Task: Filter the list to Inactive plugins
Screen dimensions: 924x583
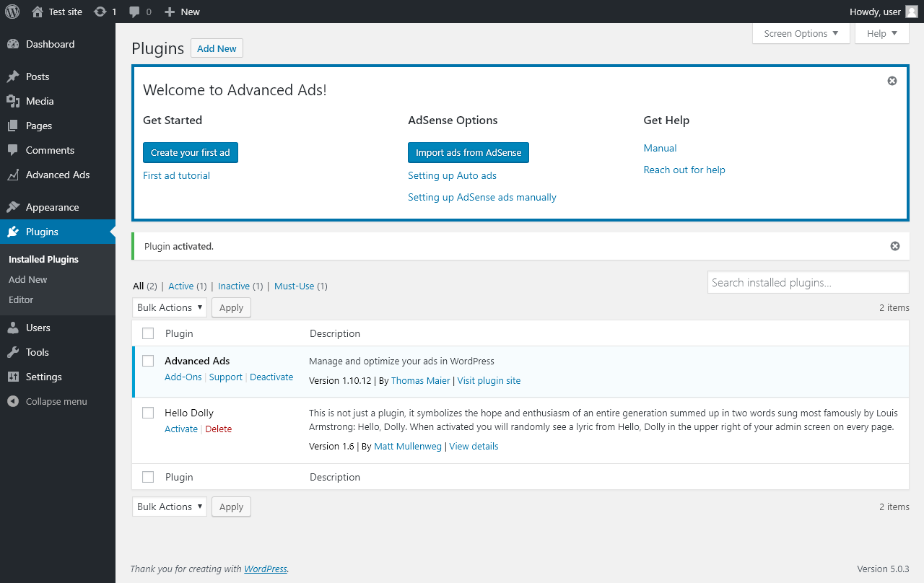Action: 234,286
